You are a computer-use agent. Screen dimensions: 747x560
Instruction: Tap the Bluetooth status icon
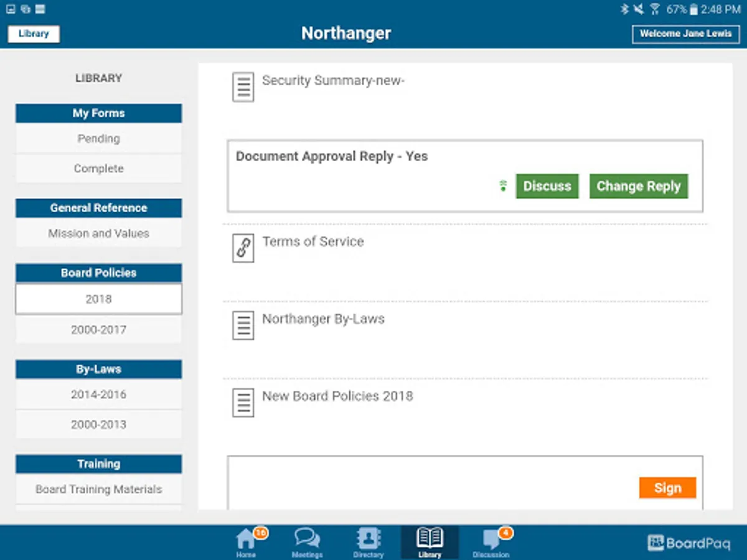click(x=624, y=9)
